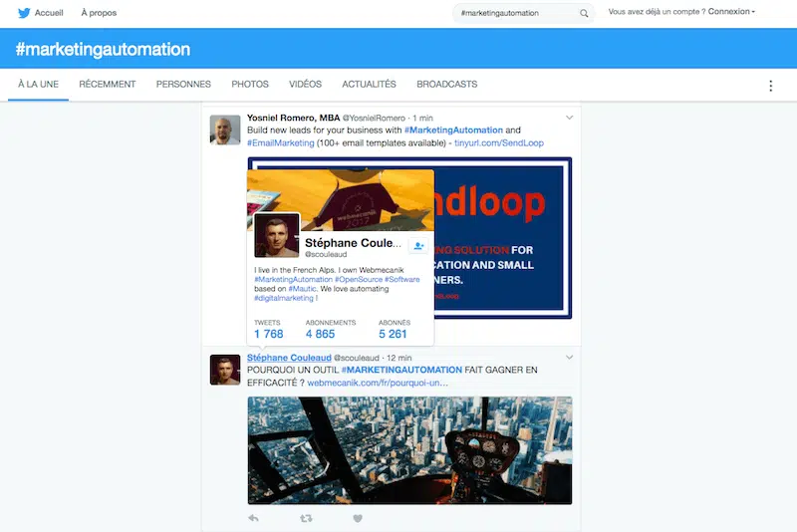
Task: Click the 1 min timestamp on Yosniel's tweet
Action: pos(422,118)
